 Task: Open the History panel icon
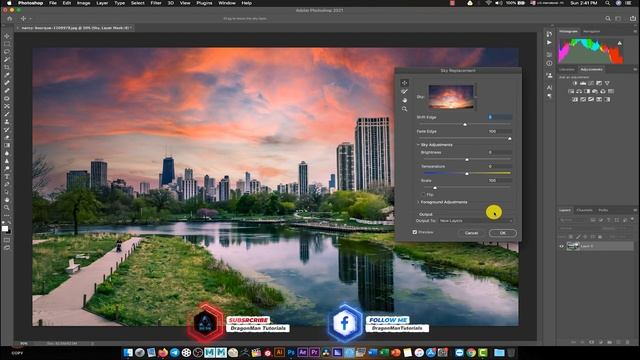point(549,34)
